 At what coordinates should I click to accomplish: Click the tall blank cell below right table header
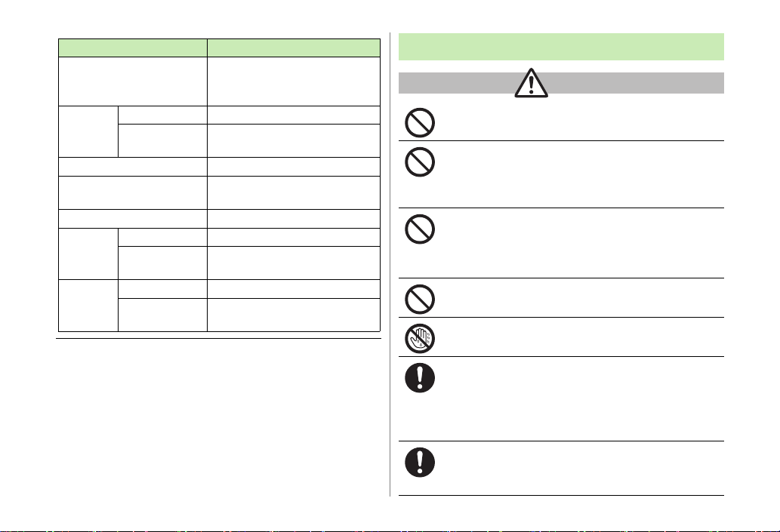[x=294, y=81]
